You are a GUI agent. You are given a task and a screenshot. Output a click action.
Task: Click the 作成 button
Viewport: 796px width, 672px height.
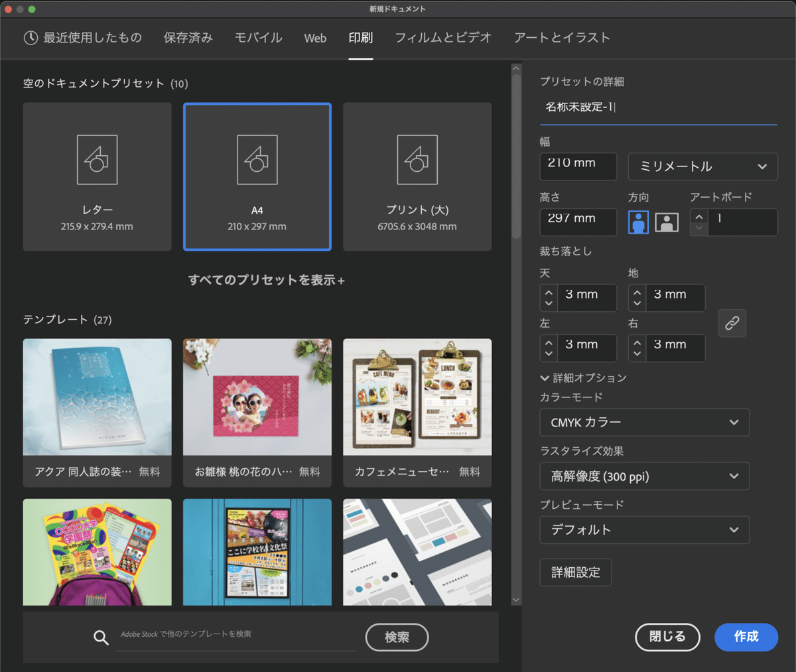(746, 637)
